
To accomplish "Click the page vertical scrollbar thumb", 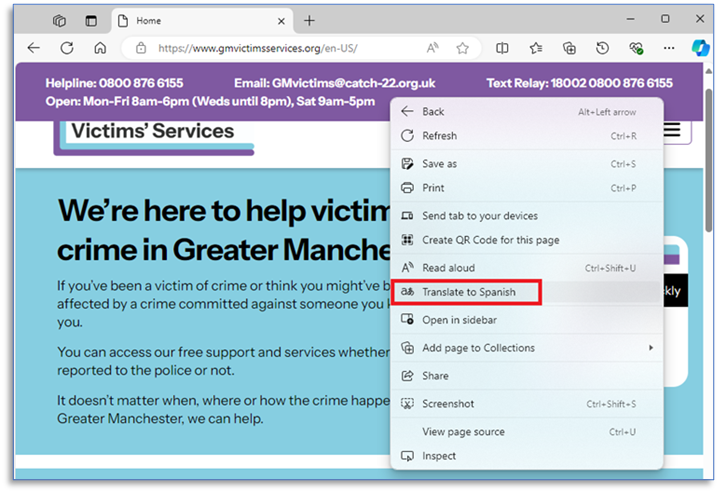I will 708,161.
